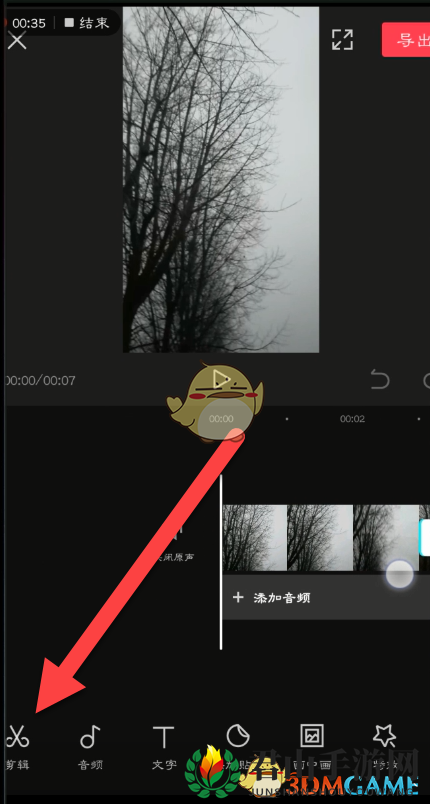Select the third clip frame thumbnail
The image size is (430, 804).
pos(386,537)
